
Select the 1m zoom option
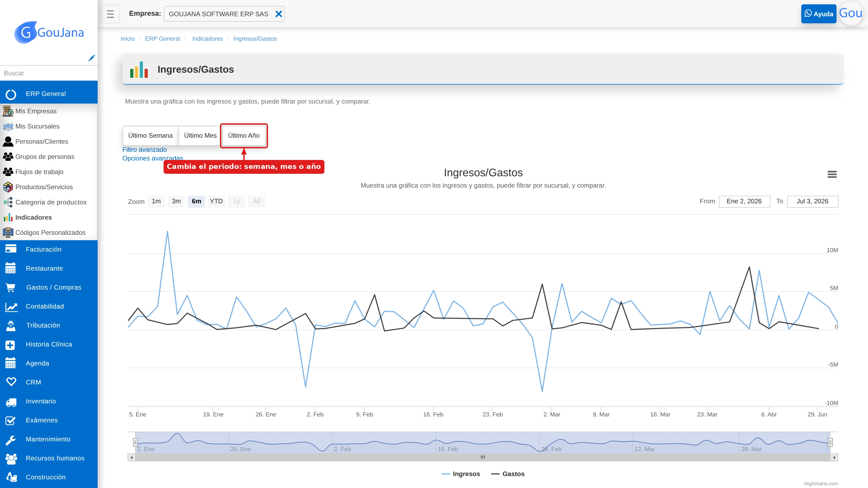click(x=156, y=201)
